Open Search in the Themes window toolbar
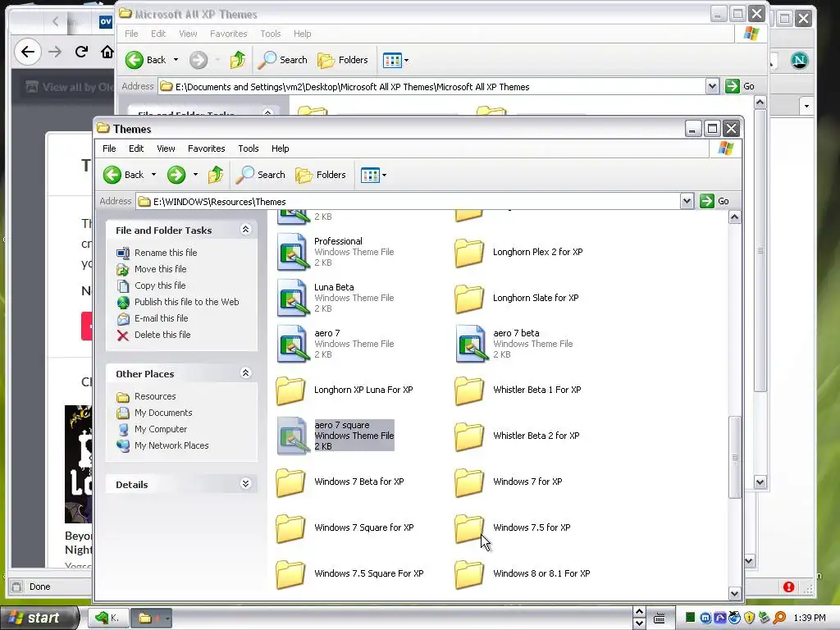This screenshot has width=840, height=630. click(261, 175)
